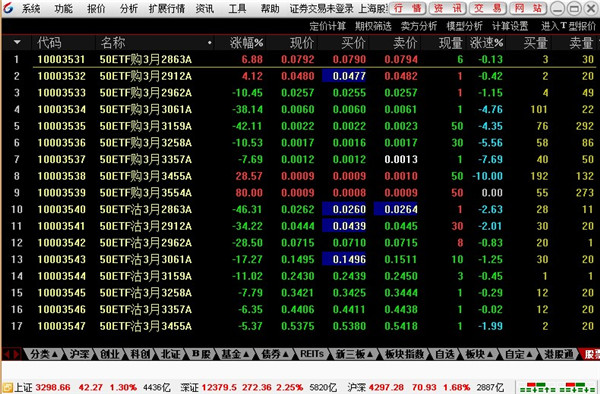Click the right scroll arrow beside 分类 tab
This screenshot has width=600, height=394.
(16, 354)
